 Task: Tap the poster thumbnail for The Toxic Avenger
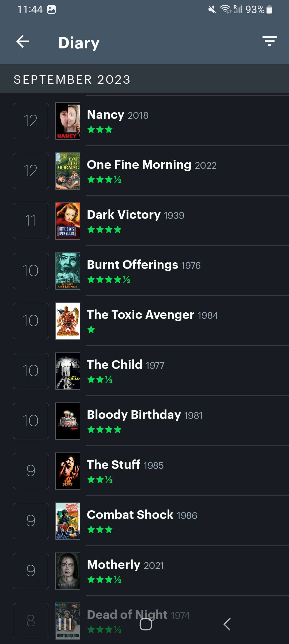(x=68, y=321)
